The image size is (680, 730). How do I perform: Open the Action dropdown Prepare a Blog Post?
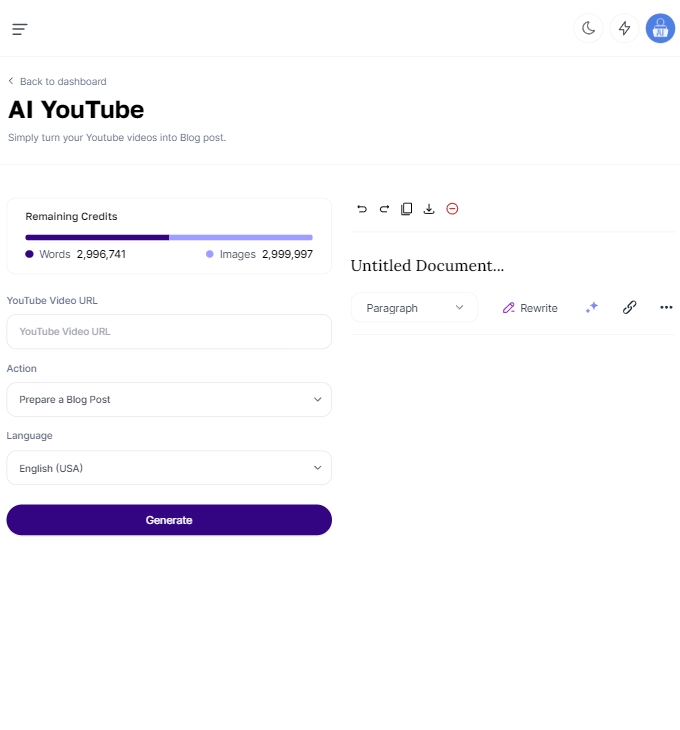click(x=169, y=399)
